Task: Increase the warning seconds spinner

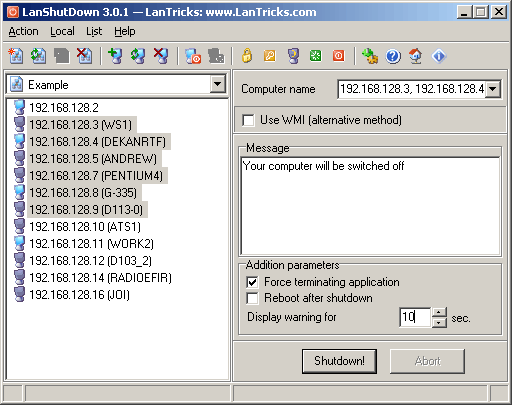Action: 439,312
